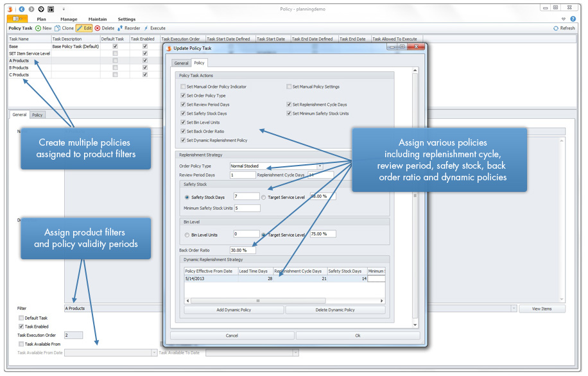Toggle Set Manual Policy Settings checkbox

click(x=289, y=87)
